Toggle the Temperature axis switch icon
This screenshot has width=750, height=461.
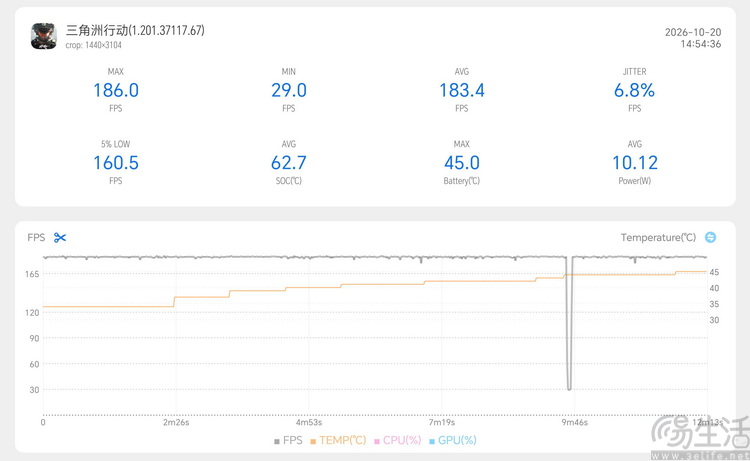coord(710,237)
